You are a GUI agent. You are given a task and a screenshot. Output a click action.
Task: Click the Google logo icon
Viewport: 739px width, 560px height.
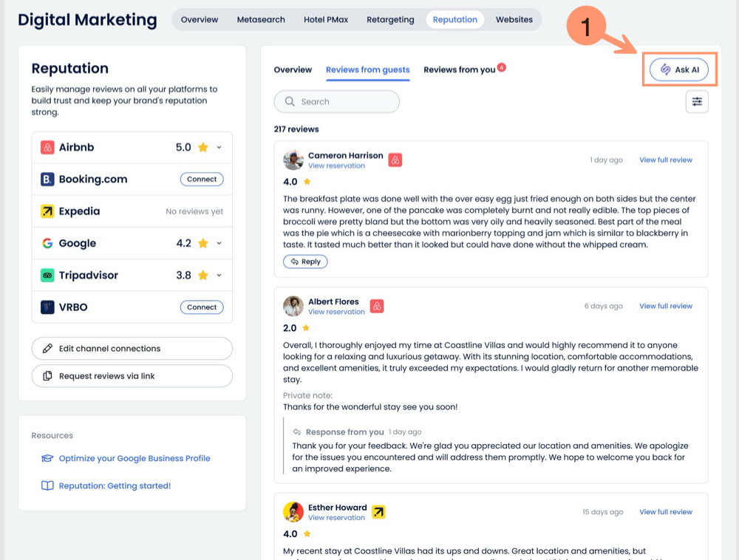coord(47,244)
